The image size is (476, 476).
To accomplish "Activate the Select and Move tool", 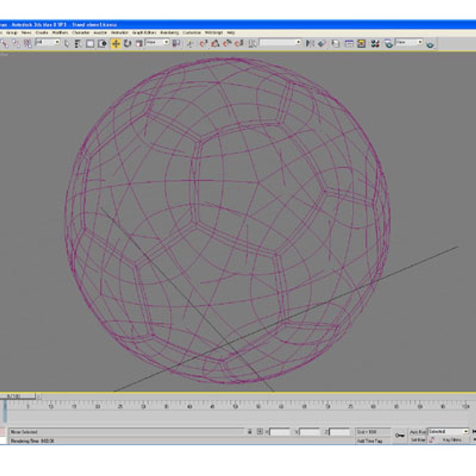I will (x=115, y=43).
